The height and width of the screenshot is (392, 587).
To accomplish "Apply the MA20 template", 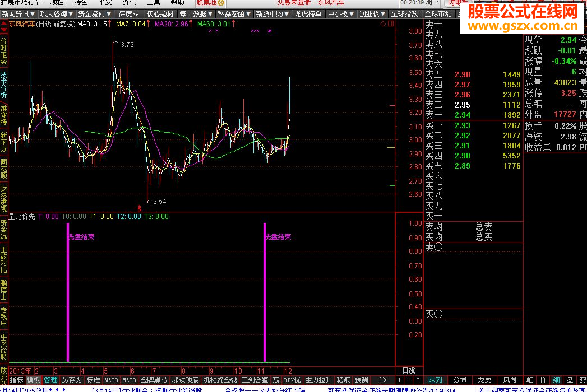I will [x=129, y=380].
